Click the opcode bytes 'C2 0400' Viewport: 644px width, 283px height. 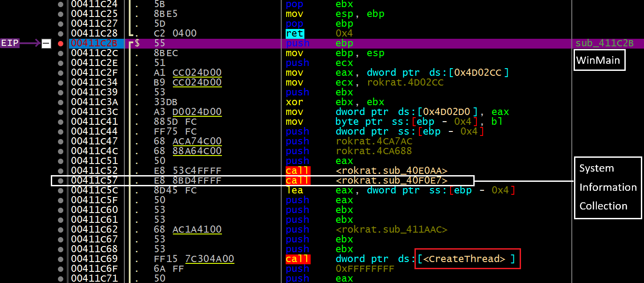coord(175,33)
